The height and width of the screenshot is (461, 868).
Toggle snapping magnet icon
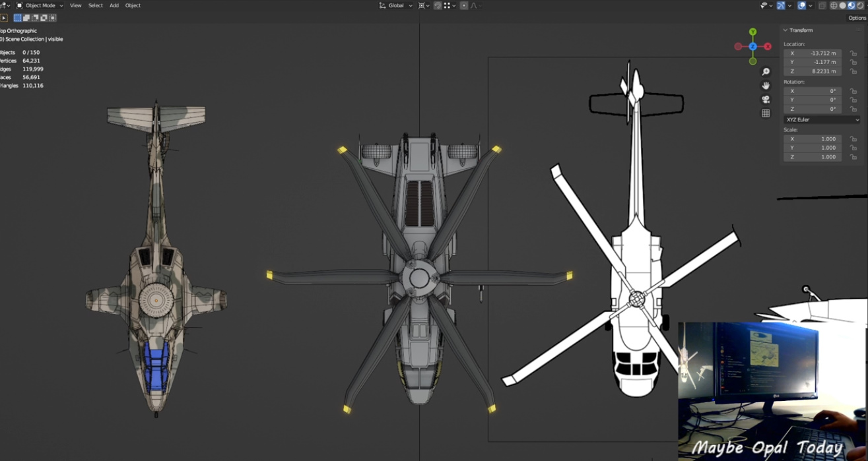[438, 5]
